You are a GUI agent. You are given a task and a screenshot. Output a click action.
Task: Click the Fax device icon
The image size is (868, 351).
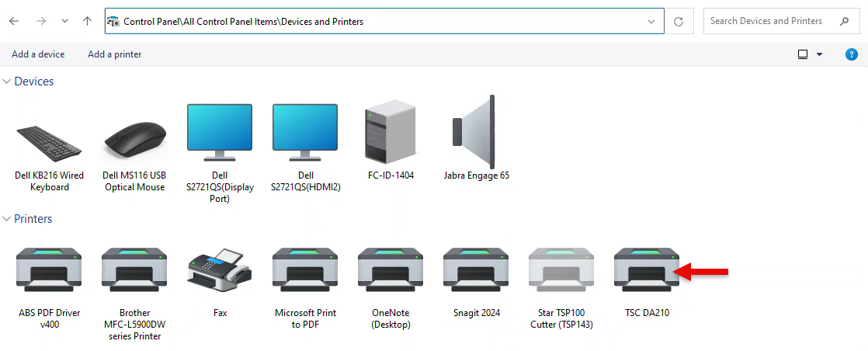point(219,270)
